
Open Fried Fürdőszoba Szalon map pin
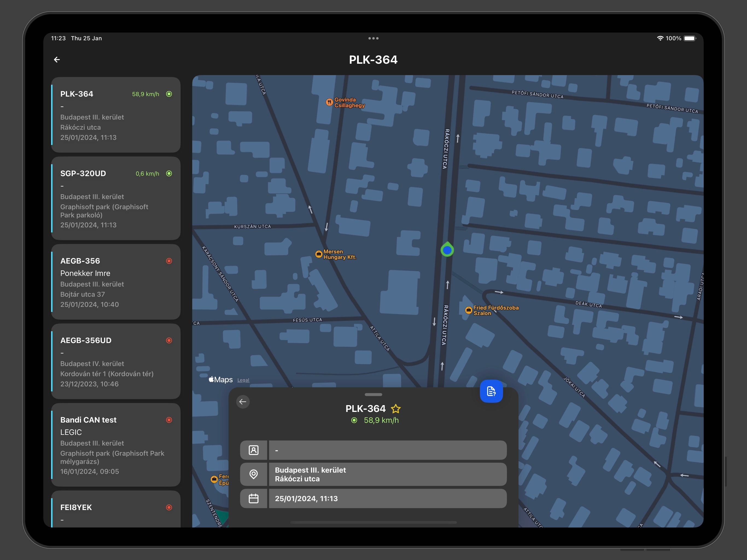pyautogui.click(x=468, y=310)
